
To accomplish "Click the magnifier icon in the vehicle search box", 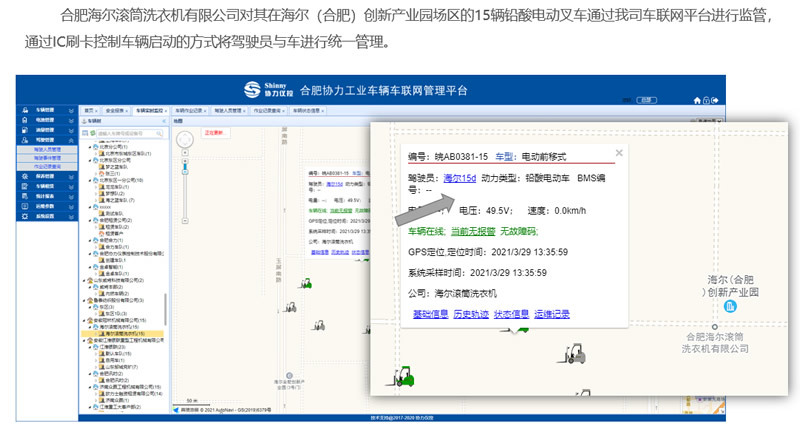I will pyautogui.click(x=159, y=133).
